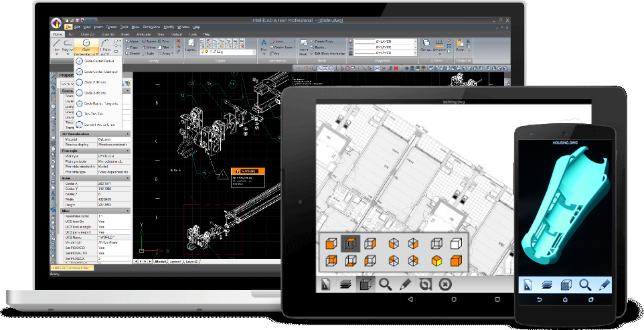Click the Rotate tool in Modify panel
Screen dimensions: 644x330
pyautogui.click(x=149, y=42)
